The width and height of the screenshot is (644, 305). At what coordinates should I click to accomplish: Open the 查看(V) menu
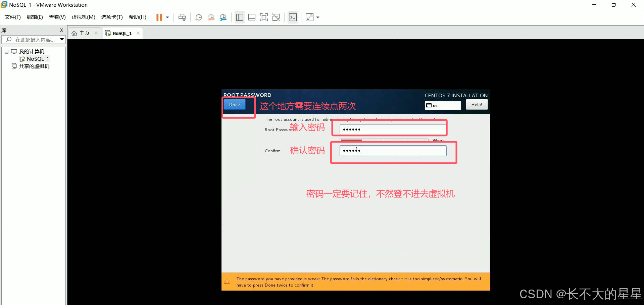57,17
